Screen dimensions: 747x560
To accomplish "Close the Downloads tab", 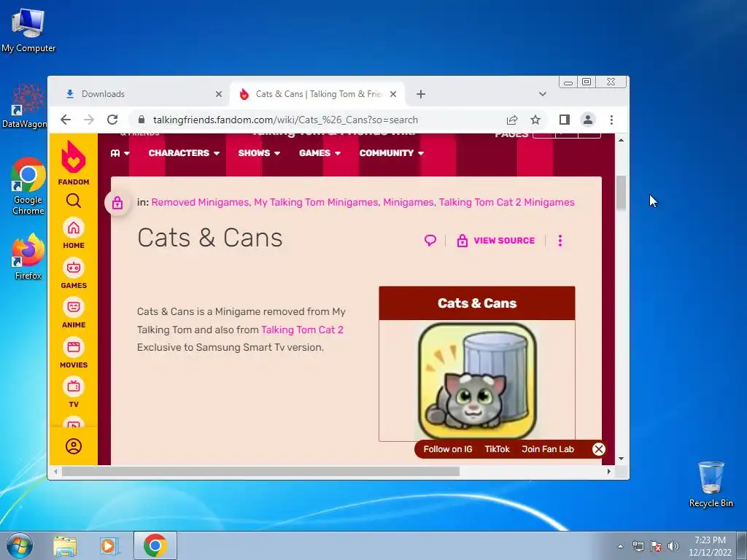I will point(219,94).
